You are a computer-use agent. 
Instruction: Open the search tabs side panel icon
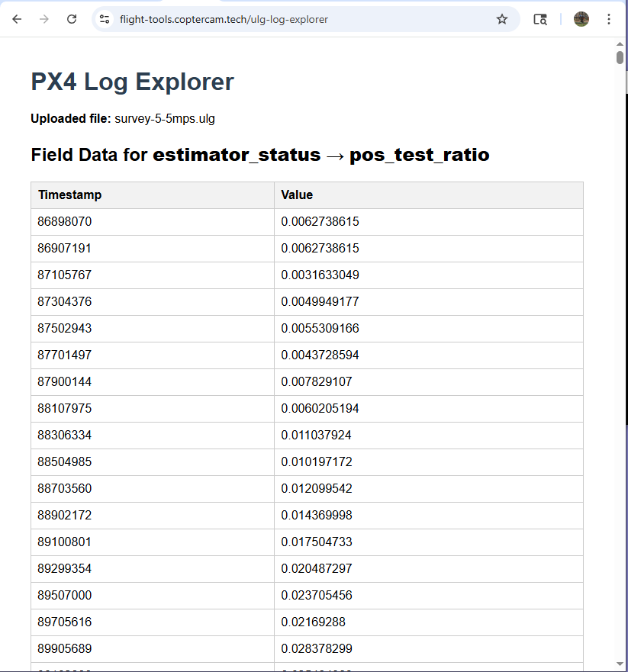(x=540, y=19)
